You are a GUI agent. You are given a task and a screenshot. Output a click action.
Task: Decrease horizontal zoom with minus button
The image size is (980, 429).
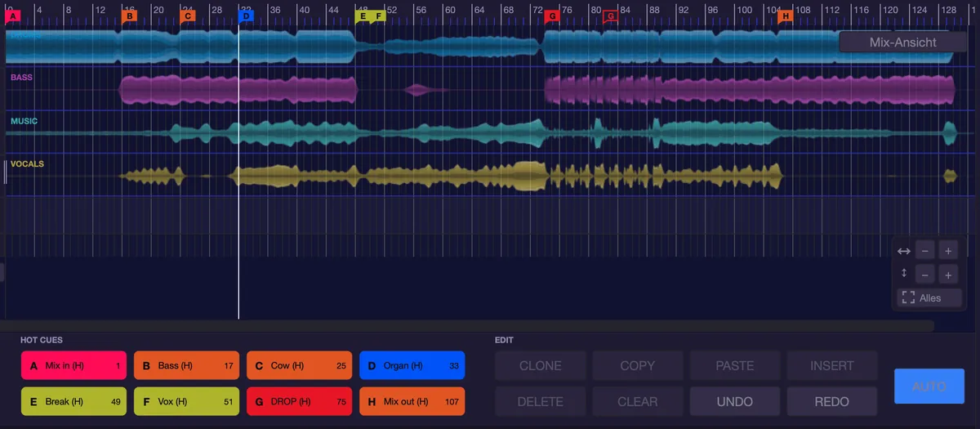924,251
